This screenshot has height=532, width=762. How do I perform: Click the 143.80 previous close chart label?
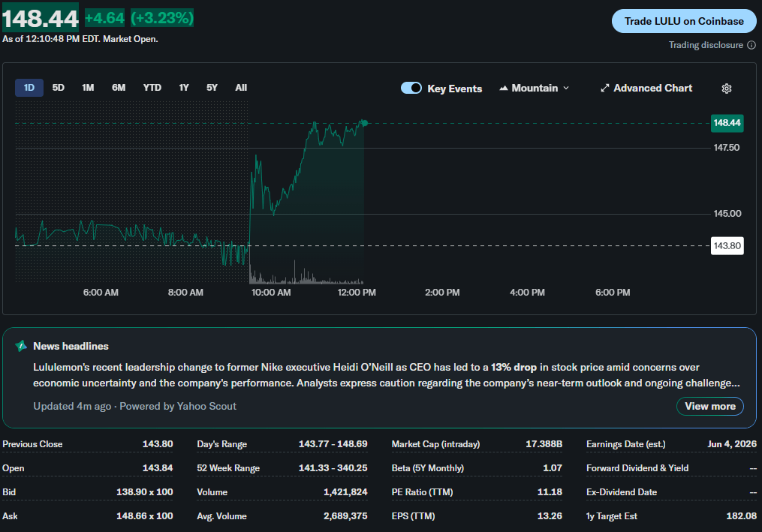point(727,246)
